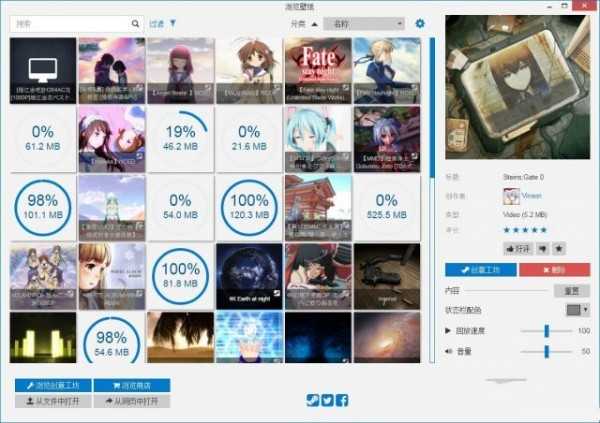Click the playback speed slider handle
Image resolution: width=600 pixels, height=423 pixels.
tap(547, 331)
